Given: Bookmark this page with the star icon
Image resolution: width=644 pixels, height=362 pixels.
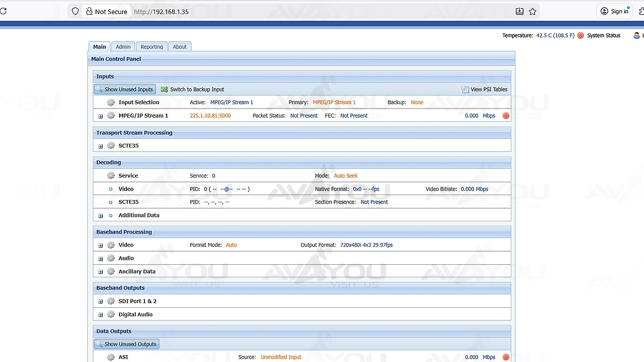Looking at the screenshot, I should pos(533,11).
